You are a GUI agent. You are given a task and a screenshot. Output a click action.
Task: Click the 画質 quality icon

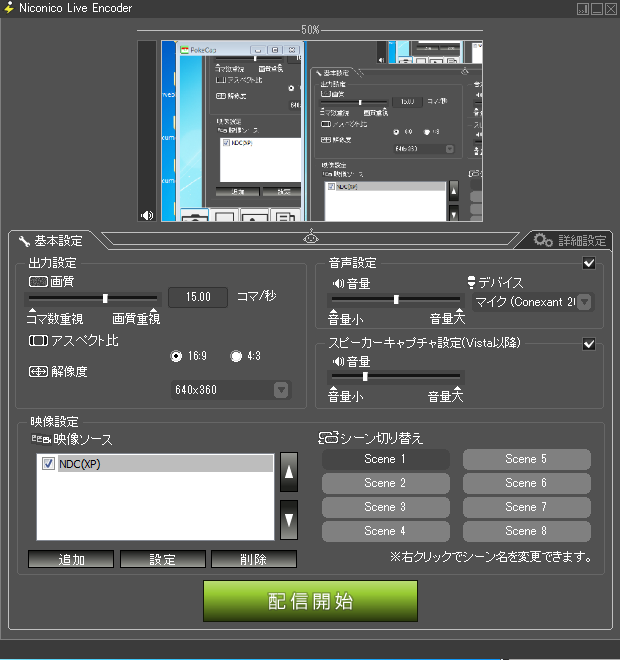38,281
